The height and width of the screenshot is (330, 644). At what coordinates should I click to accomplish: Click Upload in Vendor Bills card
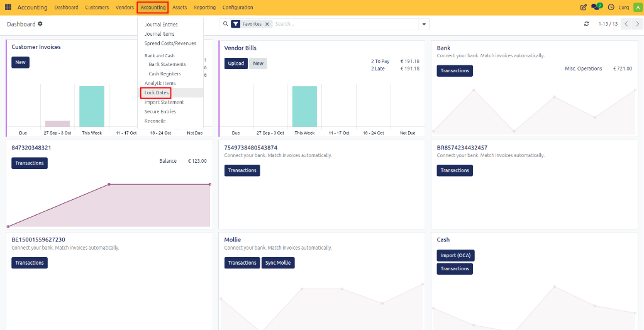pos(236,63)
